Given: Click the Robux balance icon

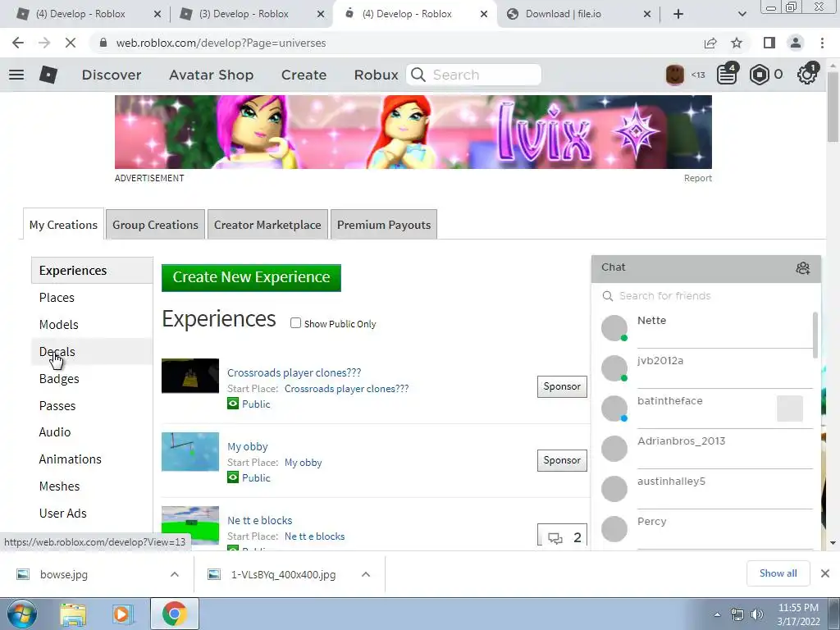Looking at the screenshot, I should click(759, 75).
